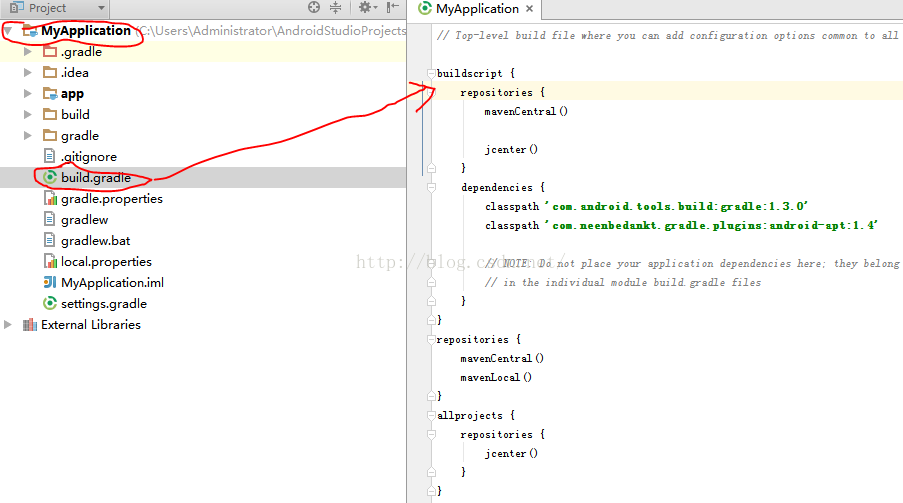Viewport: 903px width, 503px height.
Task: Fold the repositories block inside allprojects
Action: [431, 434]
